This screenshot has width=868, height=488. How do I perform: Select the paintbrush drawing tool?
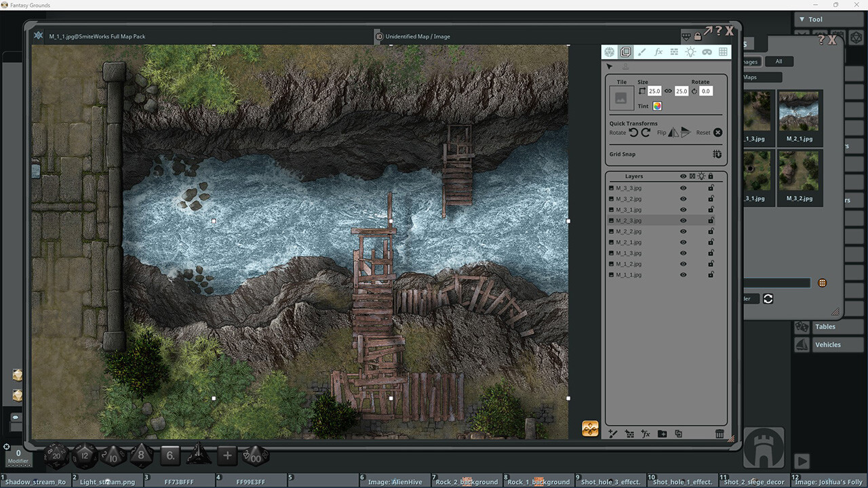click(640, 52)
